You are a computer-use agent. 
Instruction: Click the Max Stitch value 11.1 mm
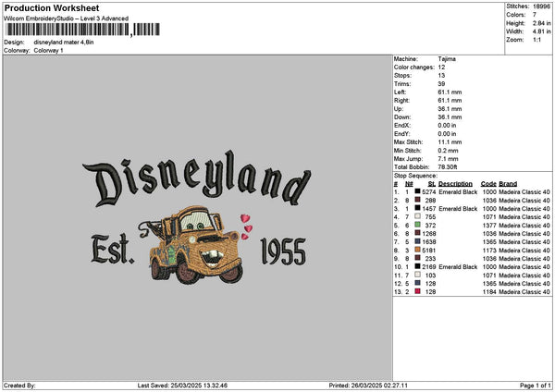point(450,142)
